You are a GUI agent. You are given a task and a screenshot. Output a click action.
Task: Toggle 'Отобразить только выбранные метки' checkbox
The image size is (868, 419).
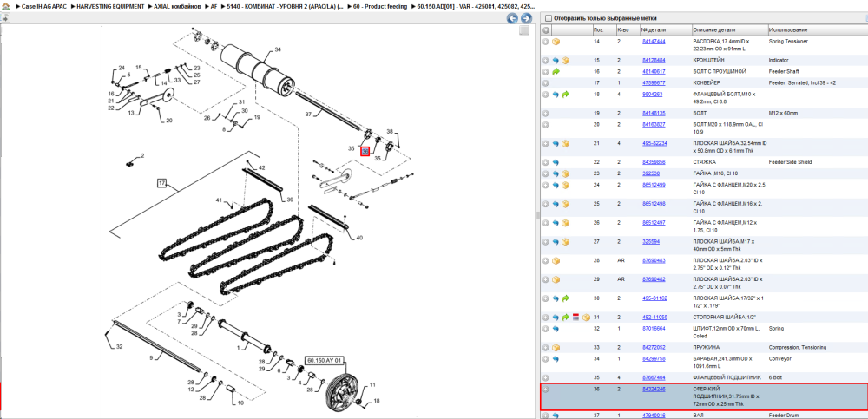click(548, 18)
